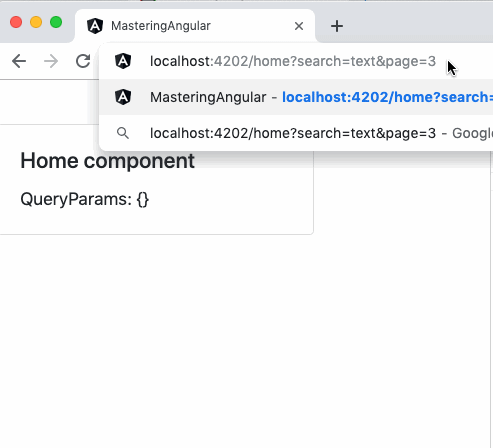
Task: Minimize the window with the yellow button
Action: pos(36,22)
